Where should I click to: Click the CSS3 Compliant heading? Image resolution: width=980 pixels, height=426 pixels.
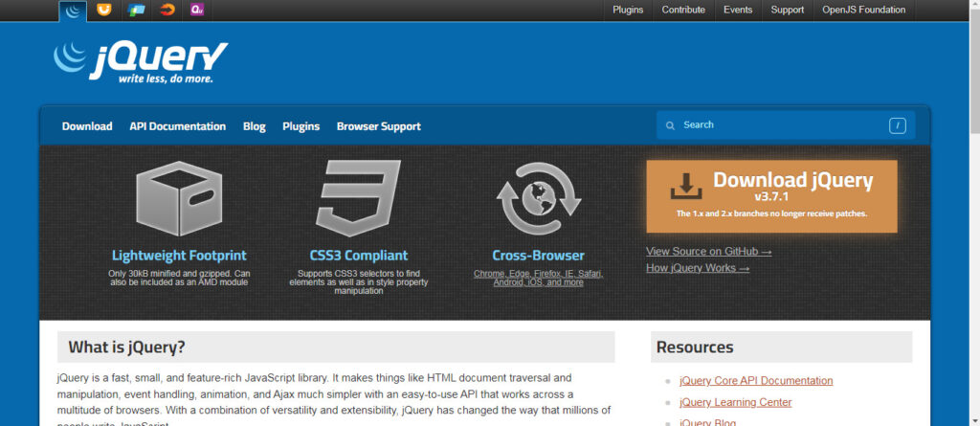(359, 256)
